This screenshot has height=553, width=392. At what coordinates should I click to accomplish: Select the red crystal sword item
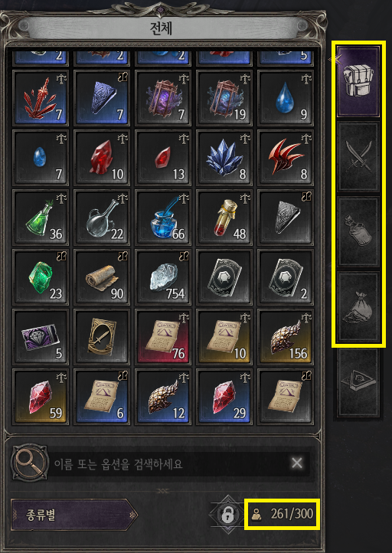click(x=40, y=98)
